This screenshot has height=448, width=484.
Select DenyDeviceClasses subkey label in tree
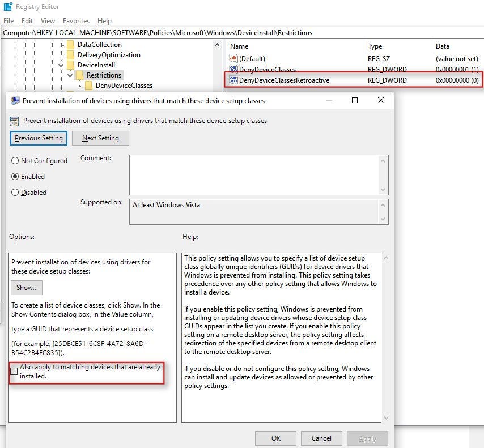pyautogui.click(x=124, y=86)
